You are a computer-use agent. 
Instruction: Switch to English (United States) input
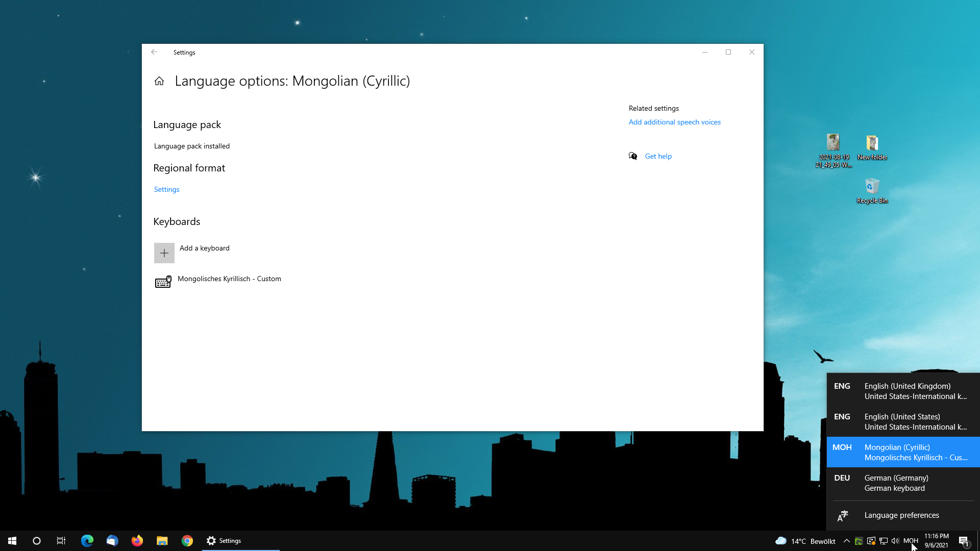coord(902,422)
